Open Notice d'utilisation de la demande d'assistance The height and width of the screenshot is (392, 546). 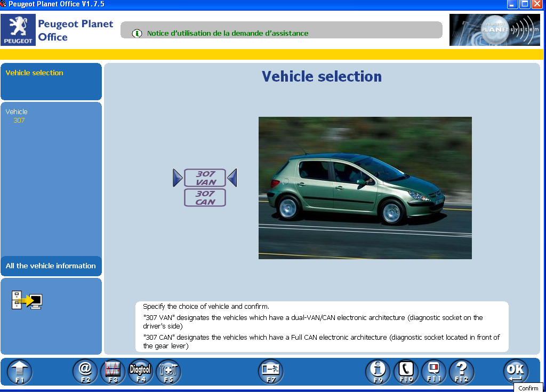[228, 34]
